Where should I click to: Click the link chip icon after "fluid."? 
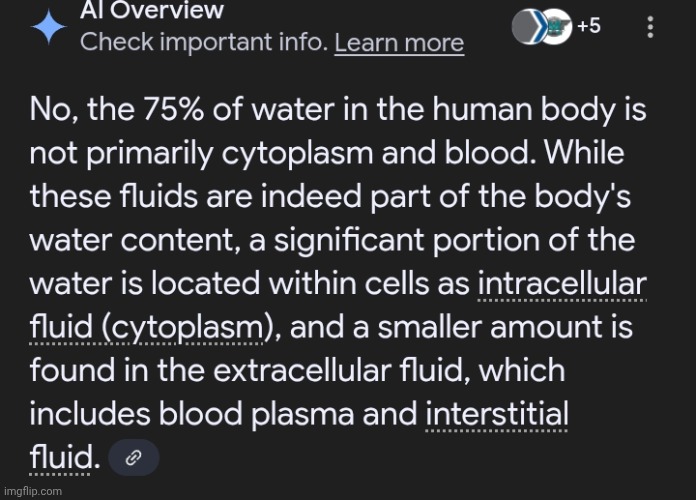[x=134, y=457]
